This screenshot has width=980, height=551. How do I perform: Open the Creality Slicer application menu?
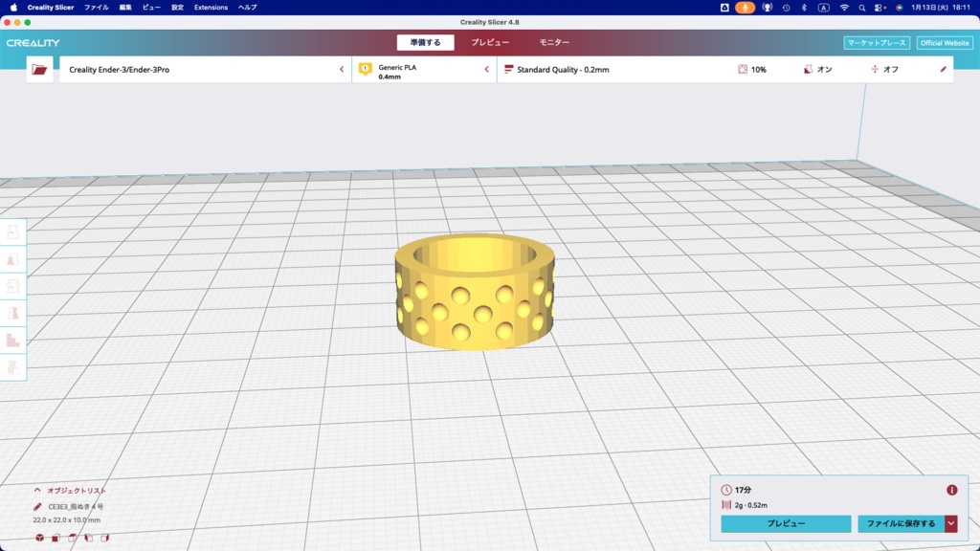click(x=51, y=8)
